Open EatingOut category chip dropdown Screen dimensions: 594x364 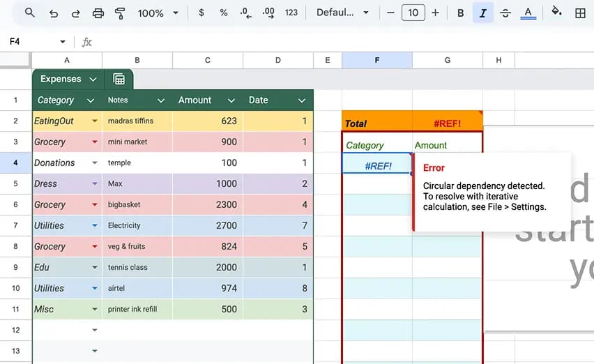point(95,121)
